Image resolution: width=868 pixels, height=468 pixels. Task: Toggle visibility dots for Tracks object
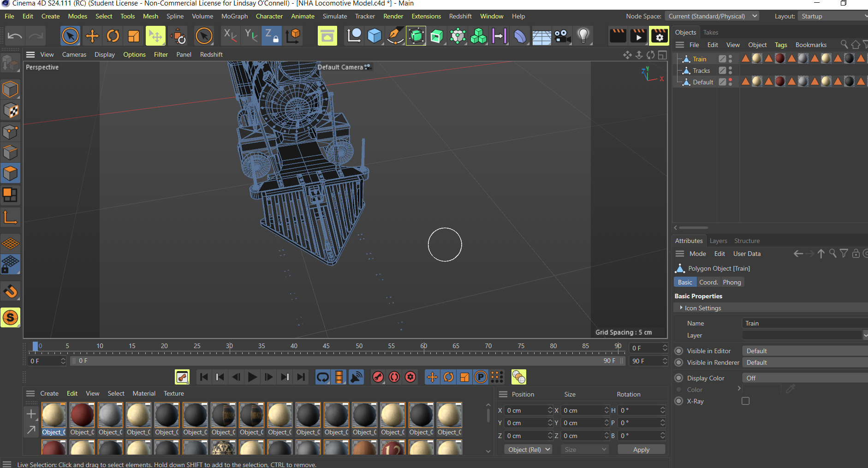pyautogui.click(x=731, y=71)
